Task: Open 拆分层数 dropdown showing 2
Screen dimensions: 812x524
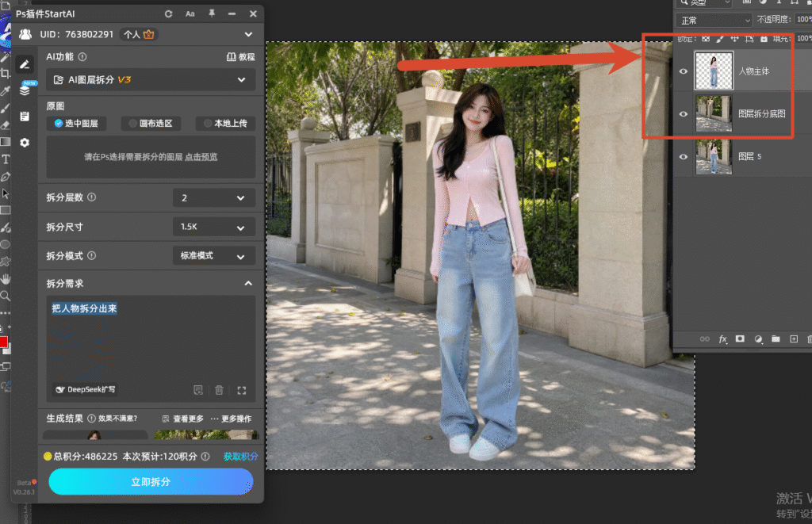Action: 213,198
